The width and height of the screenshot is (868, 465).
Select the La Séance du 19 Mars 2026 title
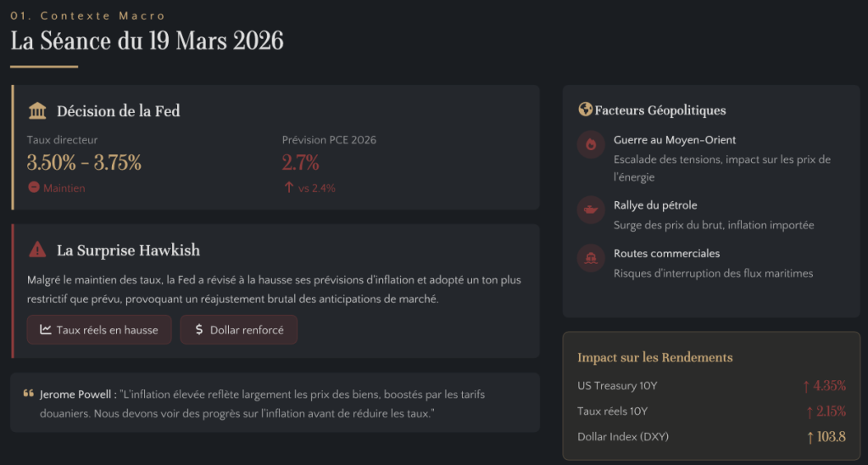tap(147, 41)
